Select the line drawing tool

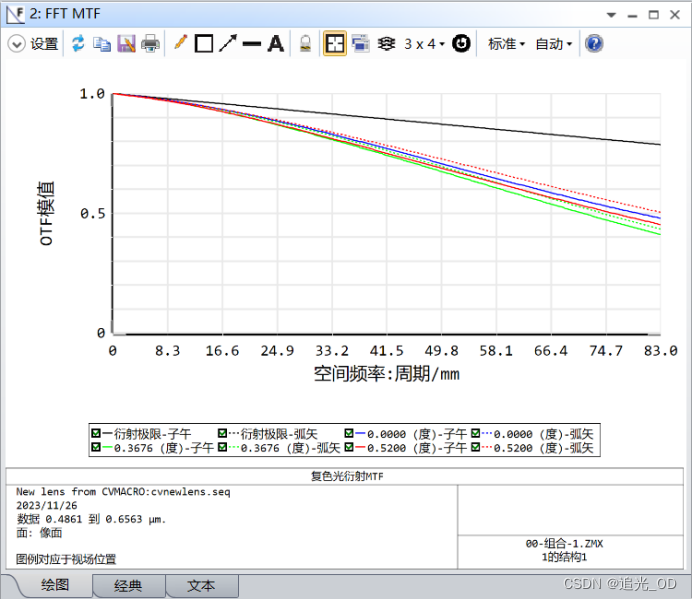click(x=252, y=44)
